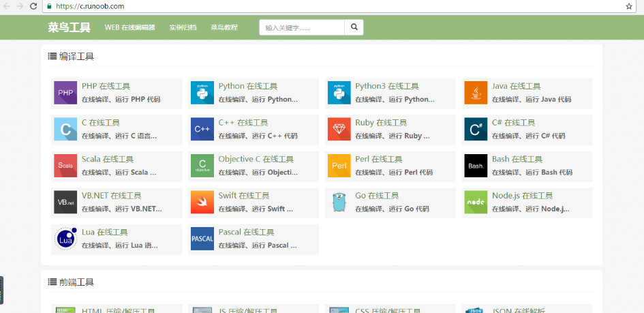Open the Swift orange bird icon
Screen dimensions: 644x313
pos(202,202)
